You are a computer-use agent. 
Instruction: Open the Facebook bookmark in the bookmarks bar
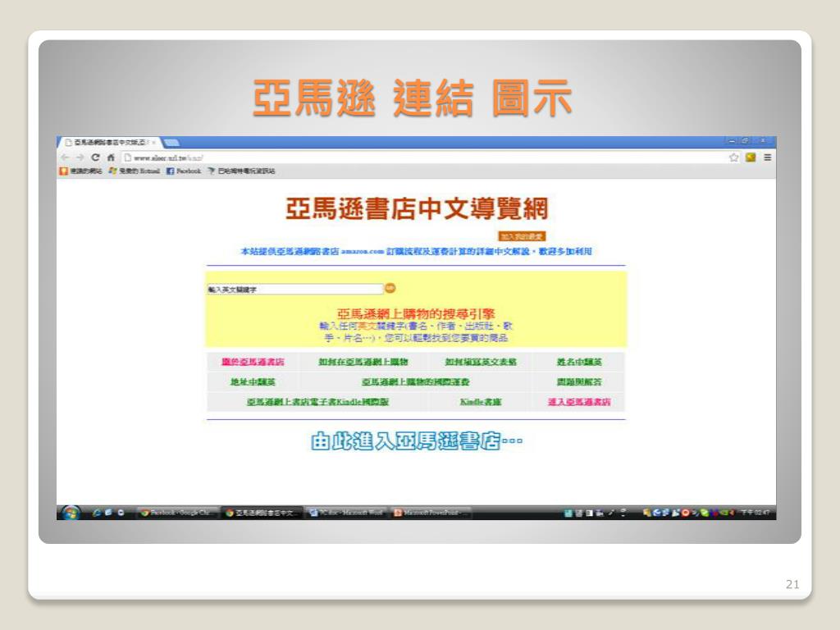pyautogui.click(x=184, y=171)
